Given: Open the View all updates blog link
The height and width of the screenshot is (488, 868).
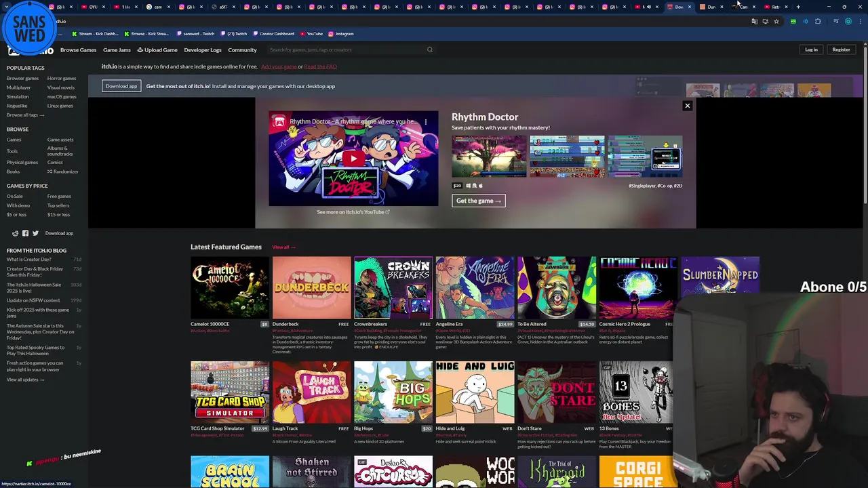Looking at the screenshot, I should click(x=25, y=380).
